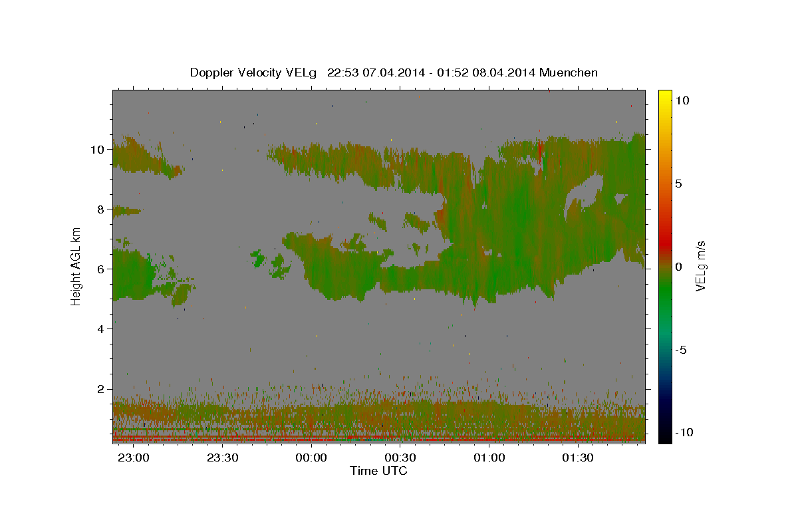Click the height axis label 10
Image resolution: width=798 pixels, height=532 pixels.
click(x=98, y=149)
